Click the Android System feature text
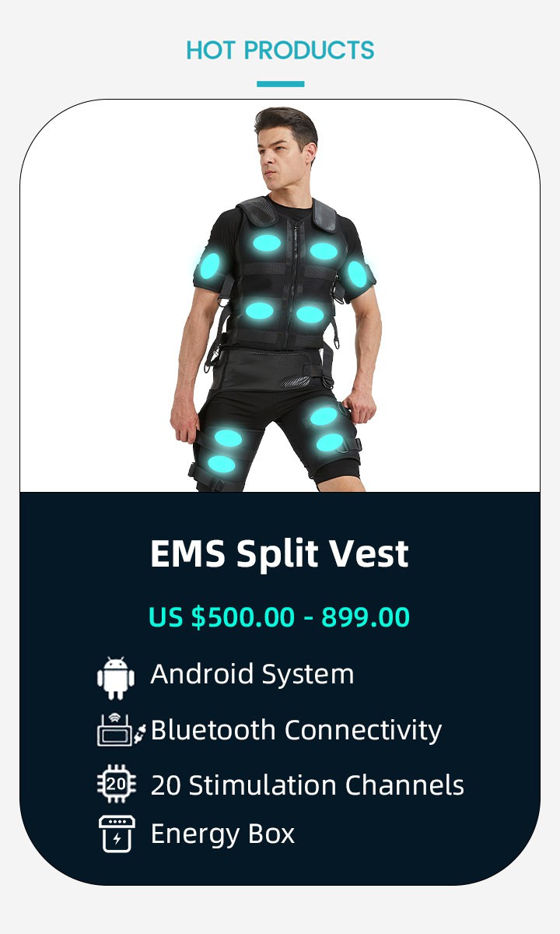Screen dimensions: 560x934 (252, 674)
